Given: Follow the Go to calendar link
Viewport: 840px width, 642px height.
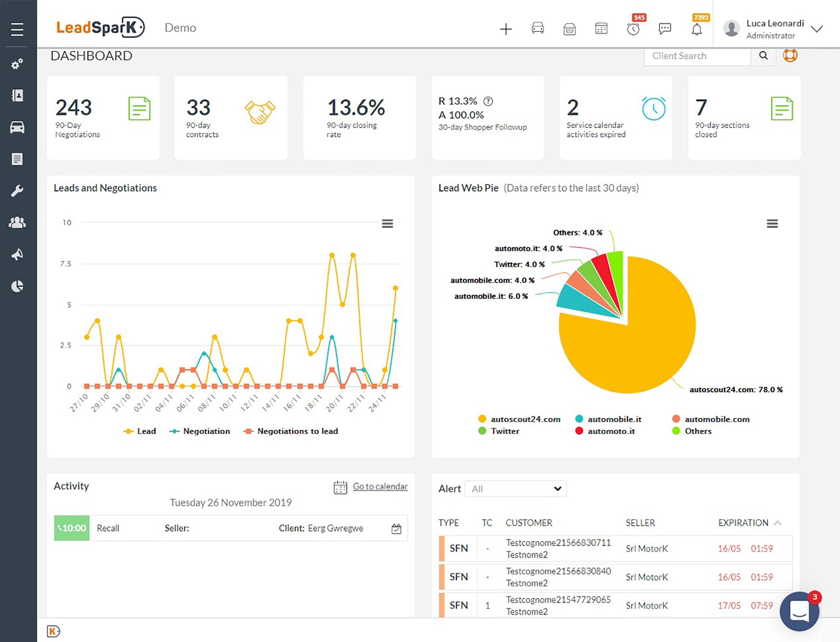Looking at the screenshot, I should (380, 486).
